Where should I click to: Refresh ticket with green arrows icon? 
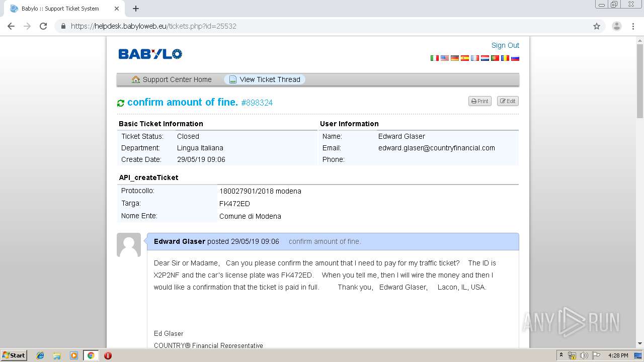(121, 103)
